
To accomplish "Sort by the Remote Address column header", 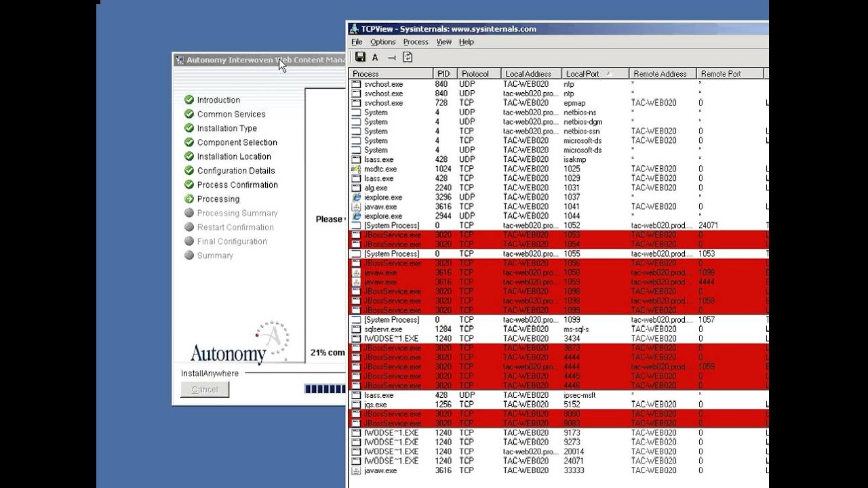I will [x=663, y=74].
